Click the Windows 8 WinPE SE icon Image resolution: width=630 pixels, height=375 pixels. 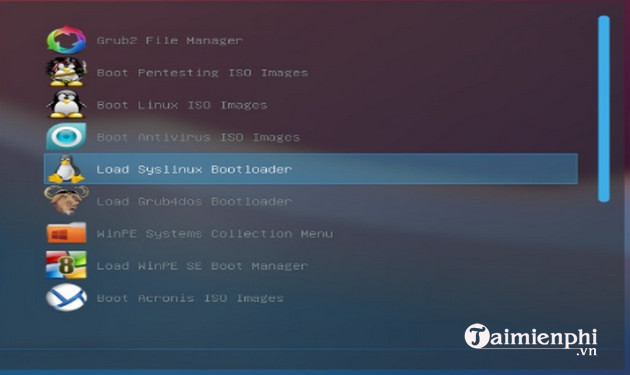[x=66, y=265]
